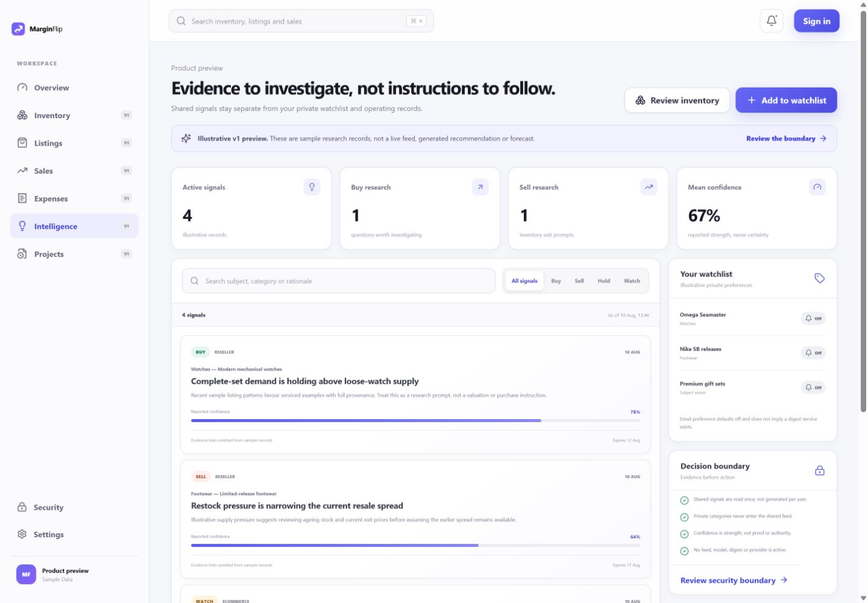Select the Watch filter tab
This screenshot has height=603, width=868.
click(632, 281)
